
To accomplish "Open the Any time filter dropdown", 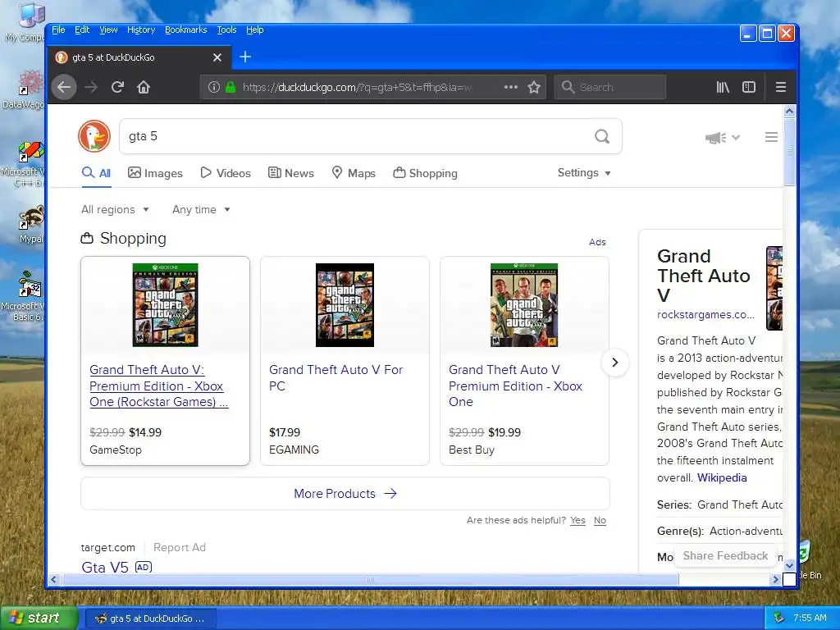I will (201, 209).
